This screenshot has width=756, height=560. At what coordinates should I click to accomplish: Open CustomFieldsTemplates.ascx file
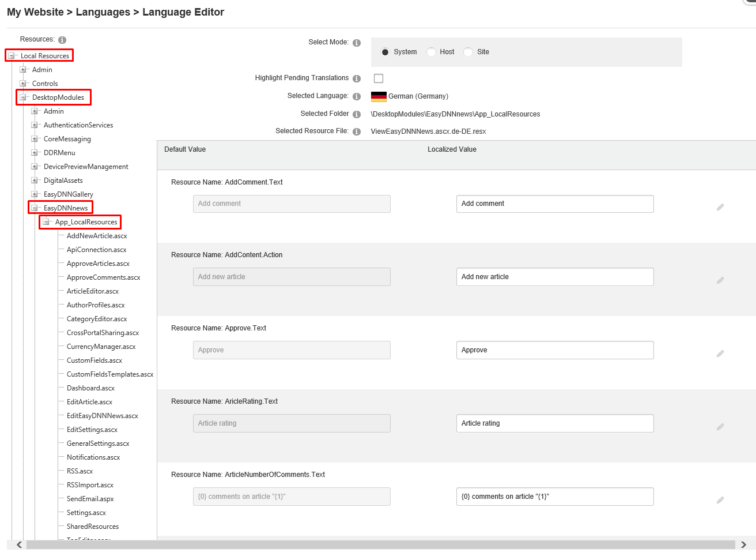click(x=110, y=374)
